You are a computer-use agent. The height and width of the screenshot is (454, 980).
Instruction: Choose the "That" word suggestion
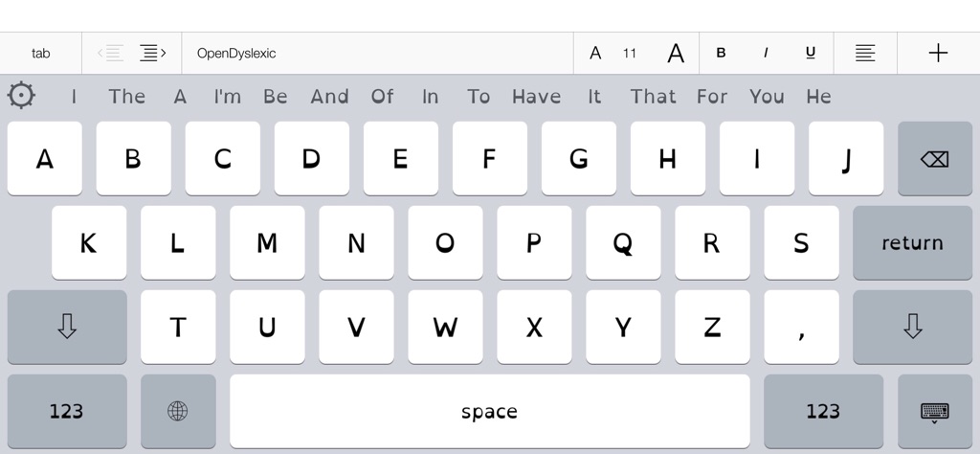point(653,97)
